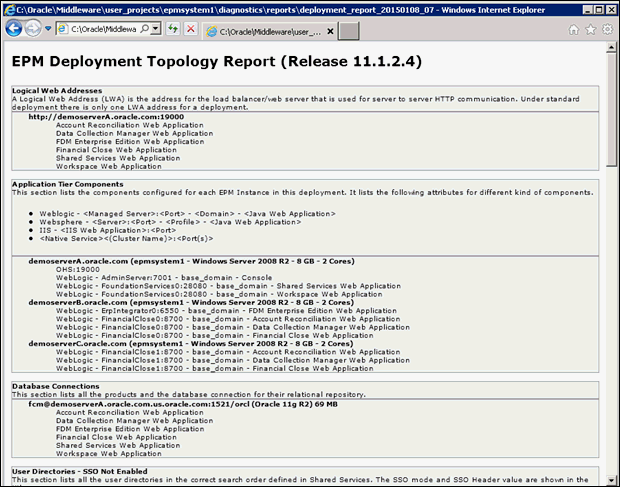Click the page scrollbar up arrow
Screen dimensions: 620x487
coord(611,48)
